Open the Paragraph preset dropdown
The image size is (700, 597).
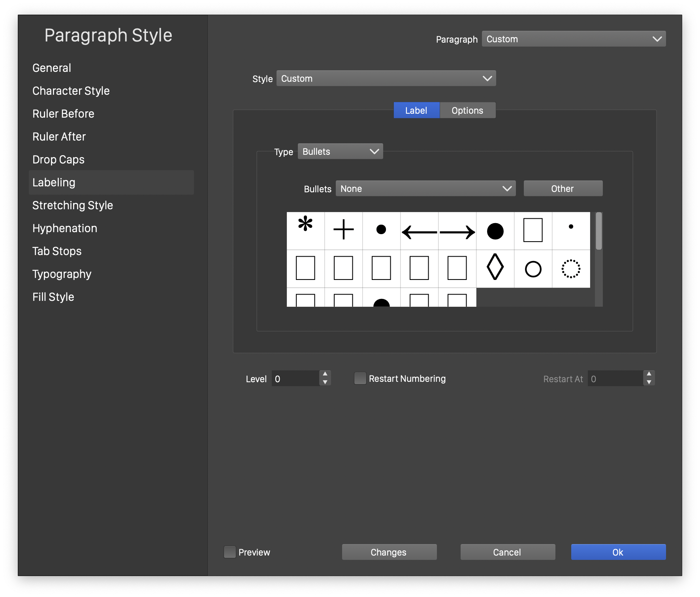click(x=574, y=39)
